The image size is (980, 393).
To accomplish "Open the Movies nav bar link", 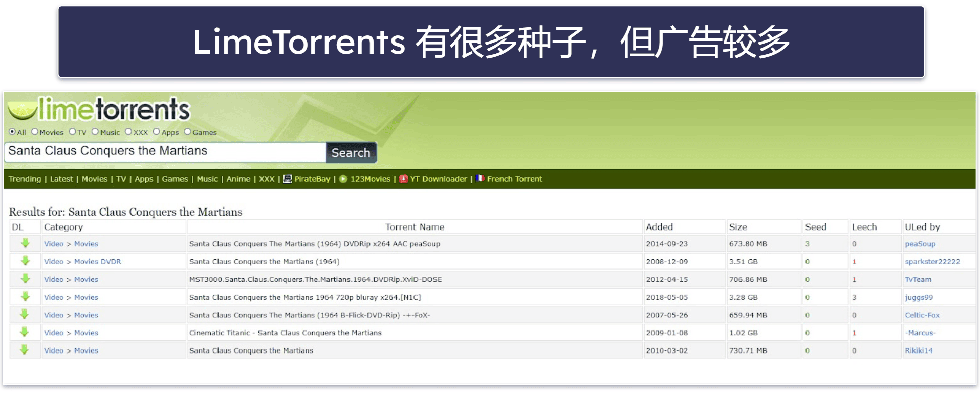I will (95, 179).
